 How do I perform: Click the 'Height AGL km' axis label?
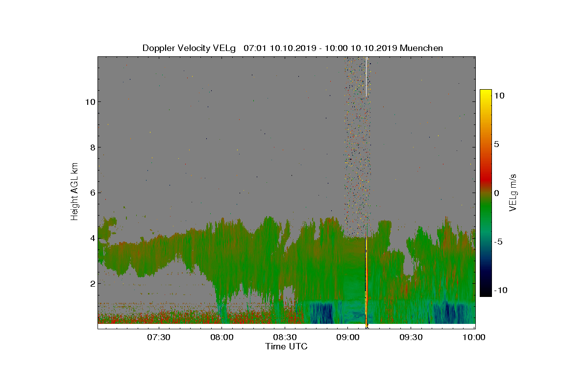[x=75, y=192]
